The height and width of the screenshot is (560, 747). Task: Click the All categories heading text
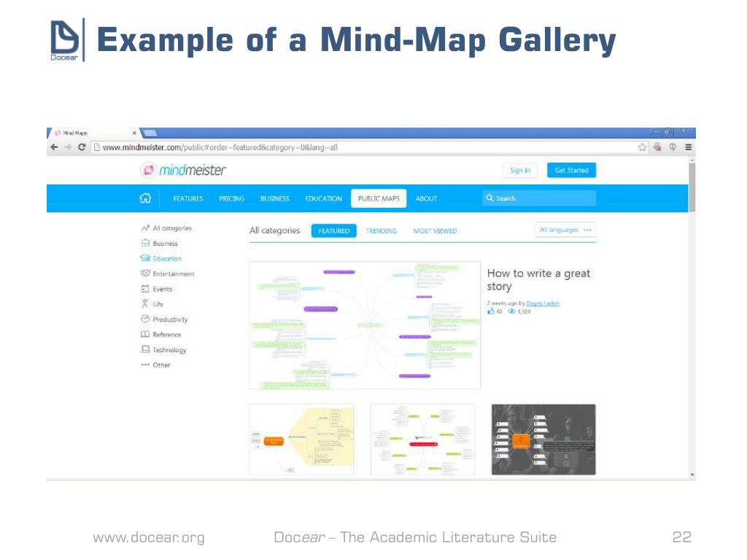click(275, 230)
